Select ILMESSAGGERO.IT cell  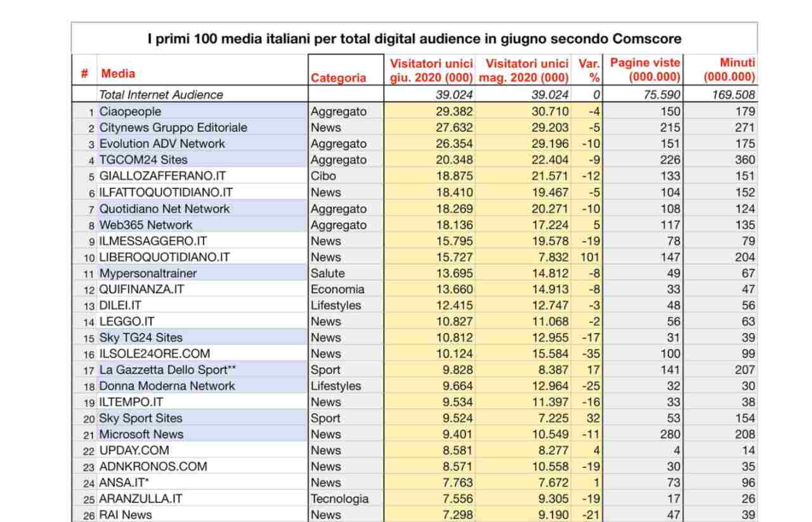coord(153,241)
